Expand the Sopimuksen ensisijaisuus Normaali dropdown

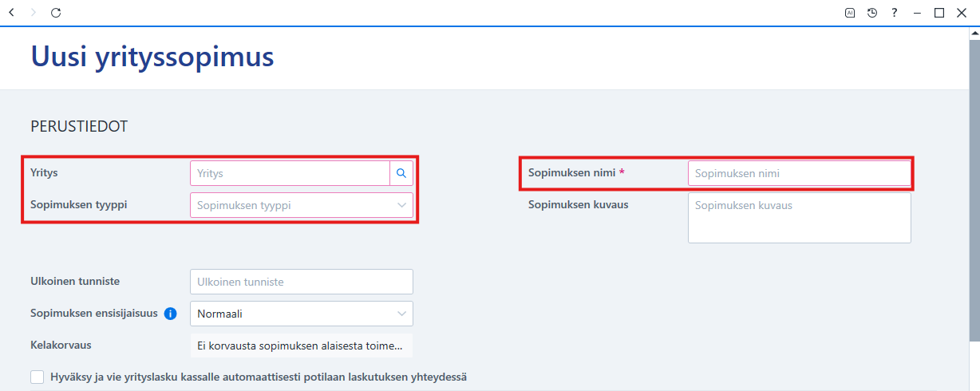click(x=302, y=314)
